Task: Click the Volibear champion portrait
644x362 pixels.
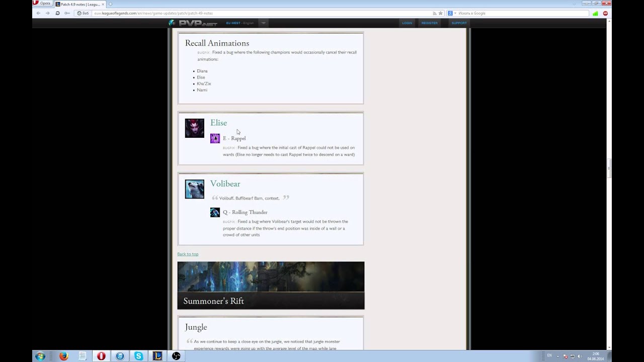Action: (x=194, y=189)
